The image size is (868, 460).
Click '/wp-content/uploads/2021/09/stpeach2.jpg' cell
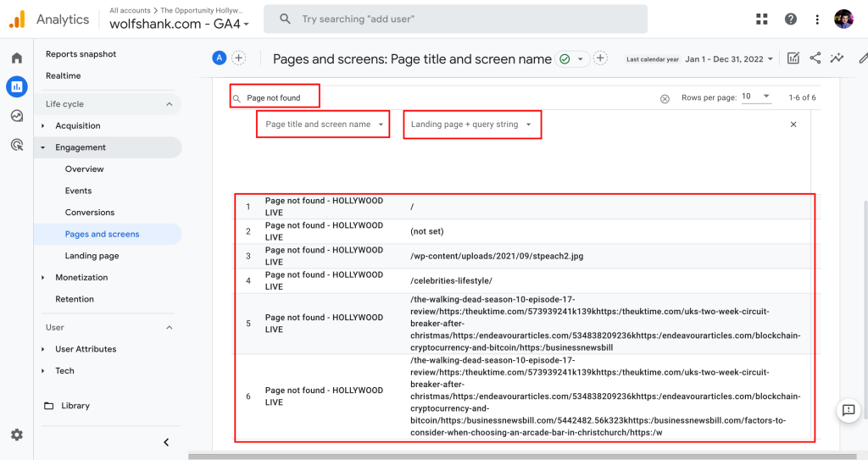click(497, 257)
